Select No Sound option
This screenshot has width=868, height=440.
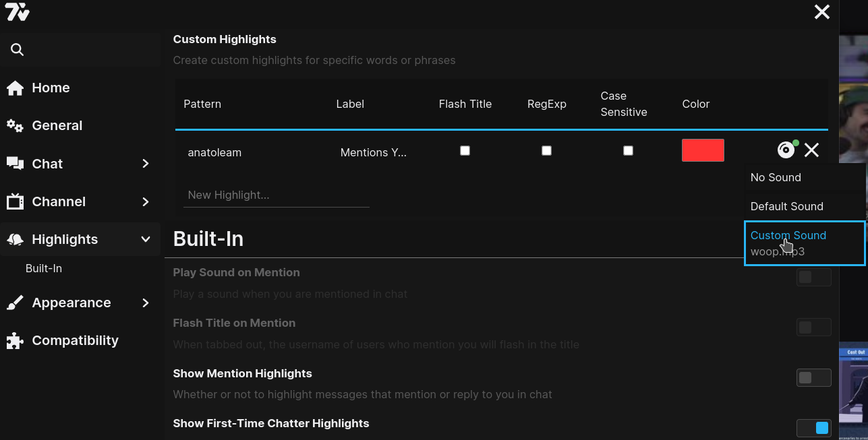click(804, 177)
